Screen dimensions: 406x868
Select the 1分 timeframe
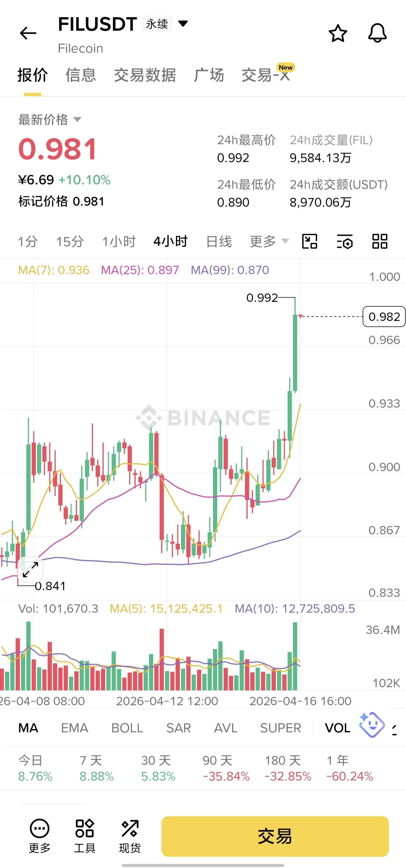(x=28, y=241)
